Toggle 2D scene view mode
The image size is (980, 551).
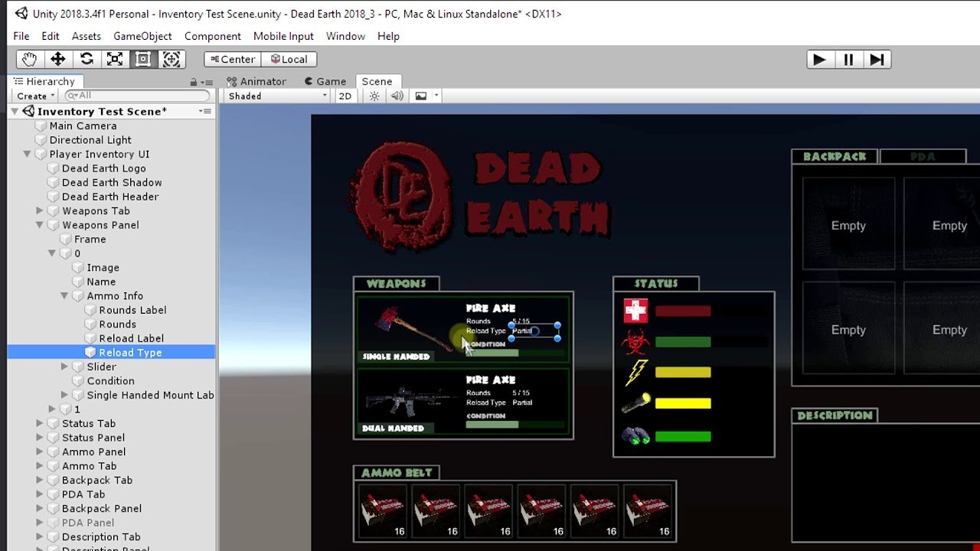coord(345,96)
